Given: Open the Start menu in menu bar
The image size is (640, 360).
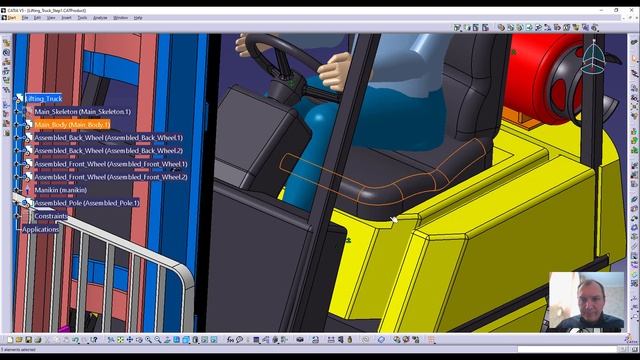Looking at the screenshot, I should (x=12, y=18).
